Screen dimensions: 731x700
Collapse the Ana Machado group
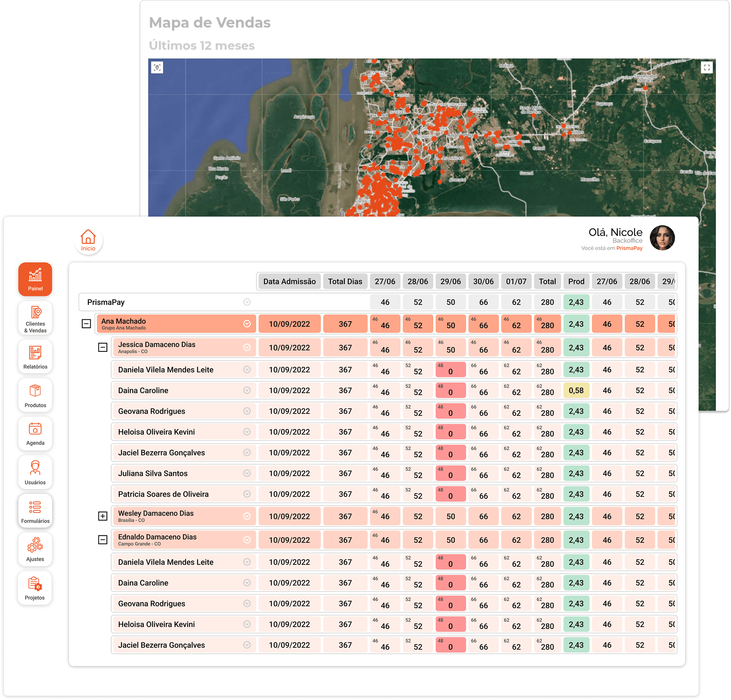click(86, 324)
